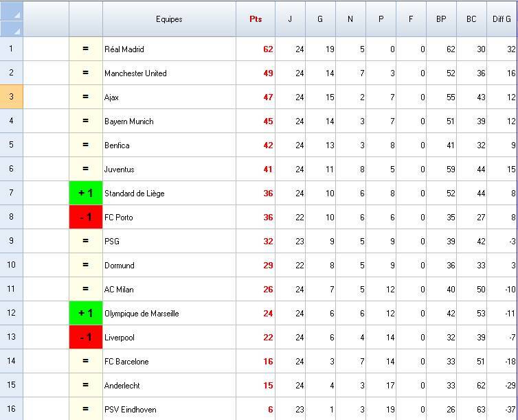Image resolution: width=518 pixels, height=420 pixels.
Task: Click the BP column header
Action: pos(441,19)
